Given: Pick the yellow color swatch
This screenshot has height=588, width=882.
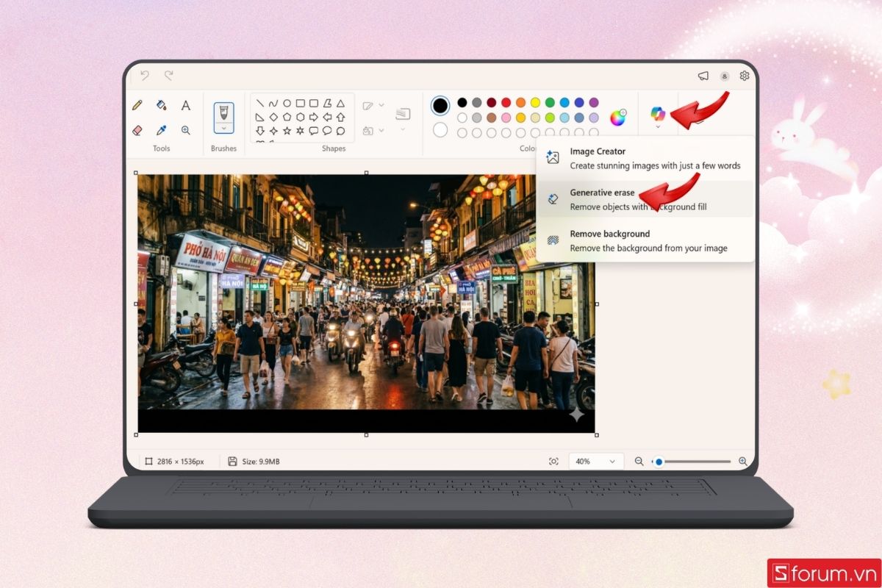Looking at the screenshot, I should [x=535, y=102].
